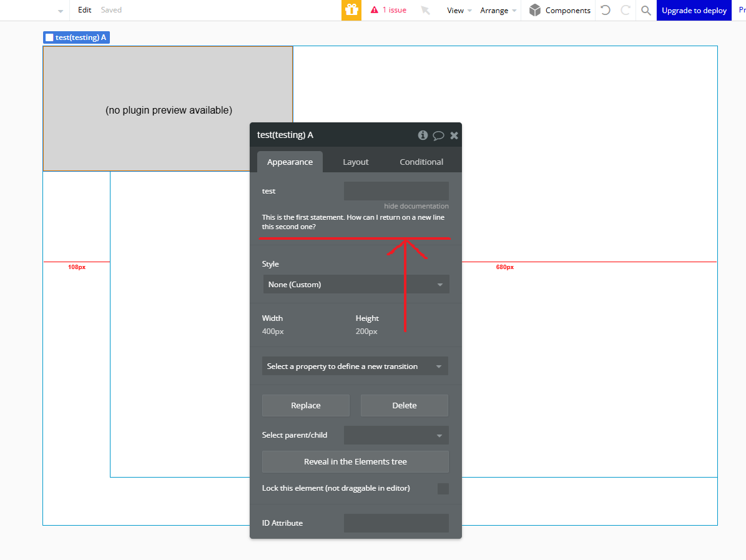Switch to the Layout tab
Viewport: 746px width, 560px height.
pyautogui.click(x=355, y=162)
